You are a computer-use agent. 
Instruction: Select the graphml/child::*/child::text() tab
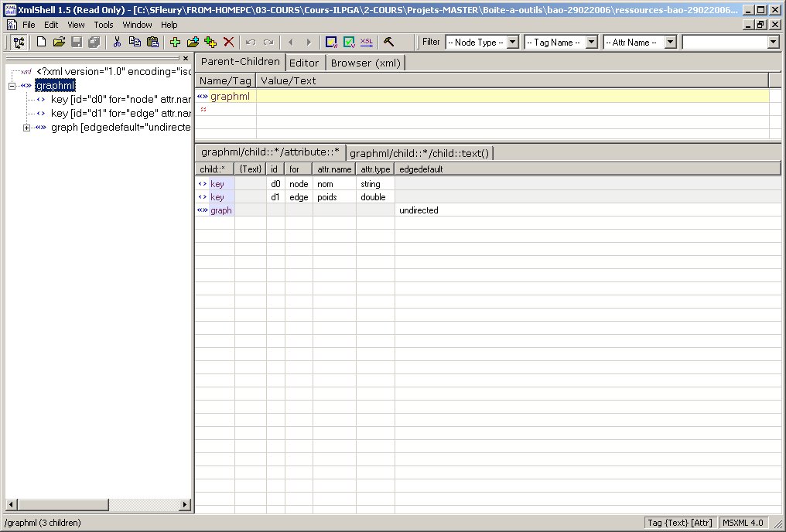tap(419, 153)
